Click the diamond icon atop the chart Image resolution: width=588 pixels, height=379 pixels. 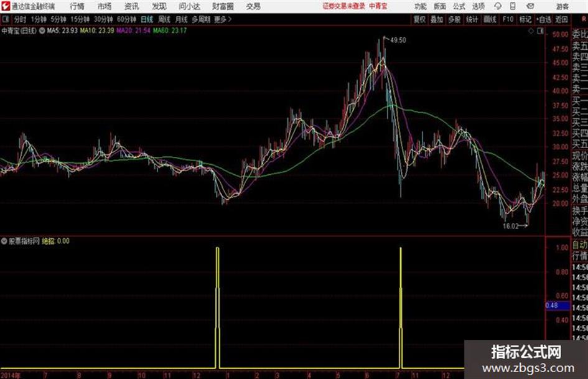(531, 31)
